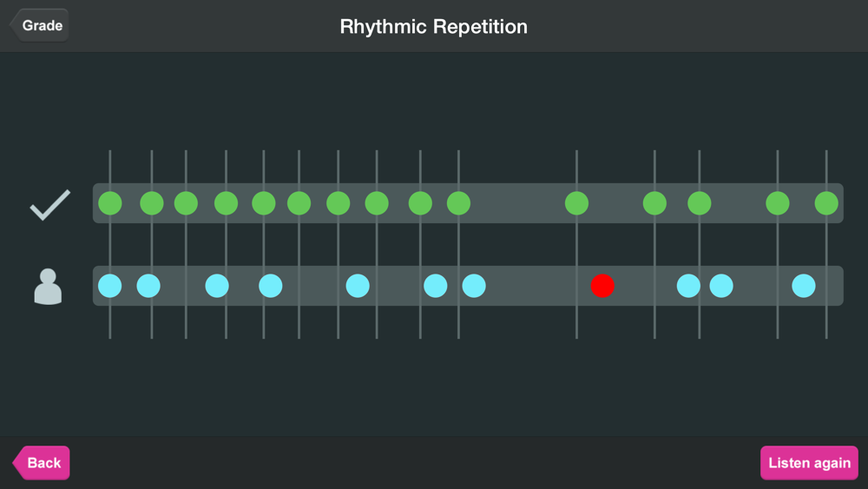Tap the third blue user beat dot
Screen dimensions: 868x489
point(217,286)
